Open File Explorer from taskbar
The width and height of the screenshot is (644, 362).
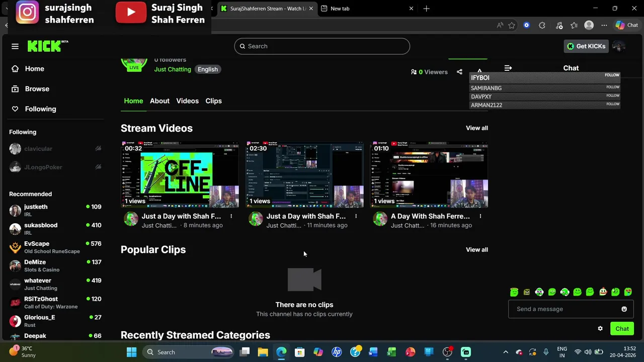[x=263, y=352]
